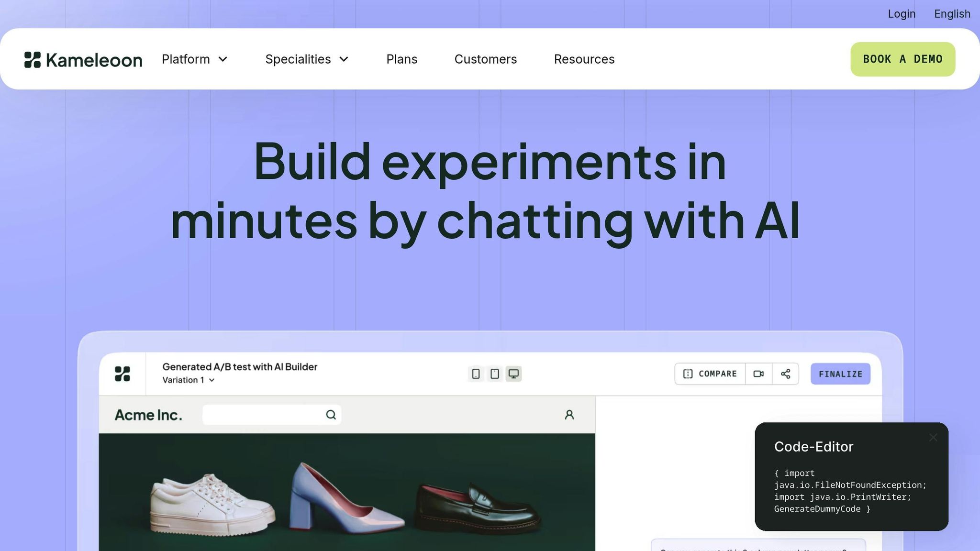Screen dimensions: 980x551
Task: Click the Finalize button
Action: pos(840,374)
